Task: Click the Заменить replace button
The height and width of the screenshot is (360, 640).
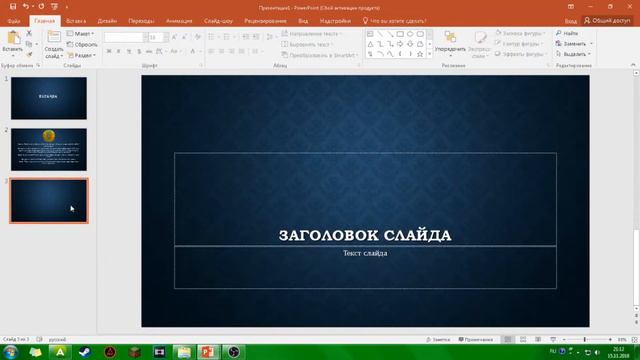Action: pos(574,43)
